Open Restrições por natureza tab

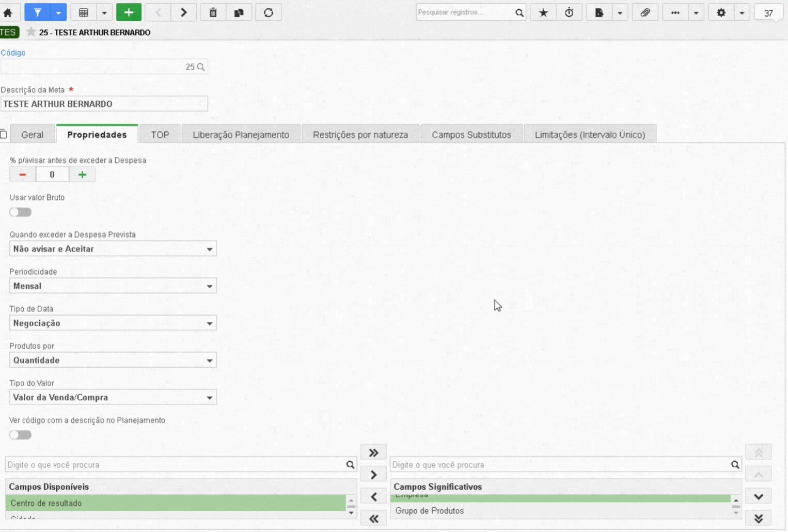(360, 134)
